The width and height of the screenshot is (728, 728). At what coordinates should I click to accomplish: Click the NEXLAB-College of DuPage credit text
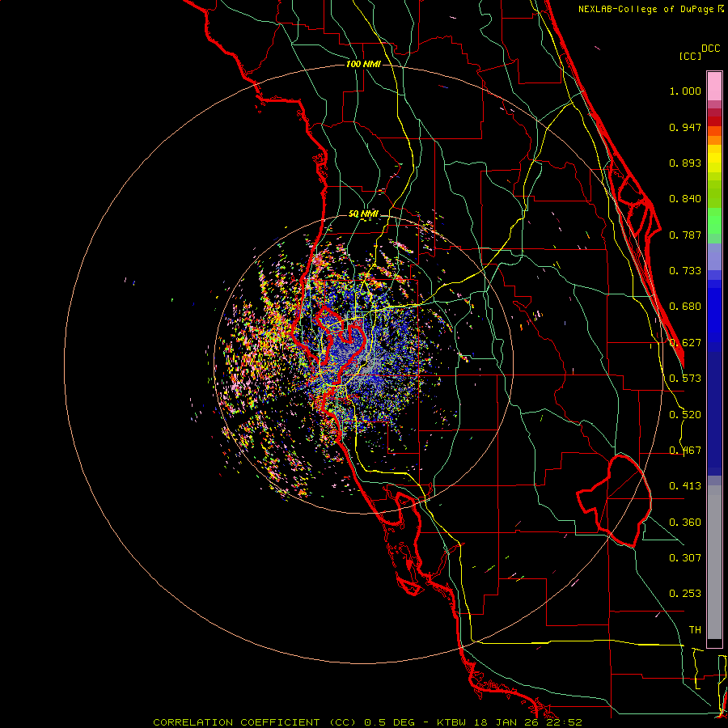pos(645,9)
